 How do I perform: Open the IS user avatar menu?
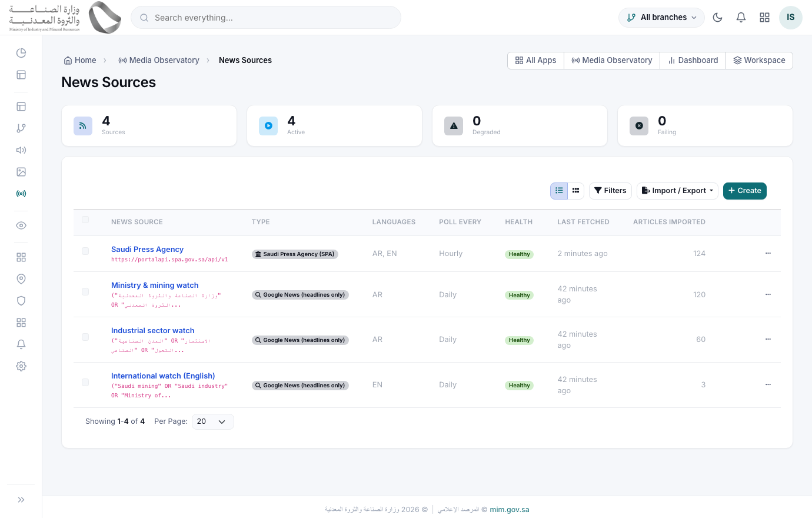pos(791,18)
